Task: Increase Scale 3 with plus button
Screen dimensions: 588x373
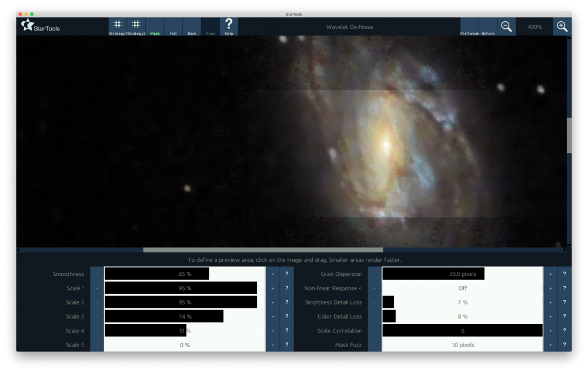Action: (273, 317)
